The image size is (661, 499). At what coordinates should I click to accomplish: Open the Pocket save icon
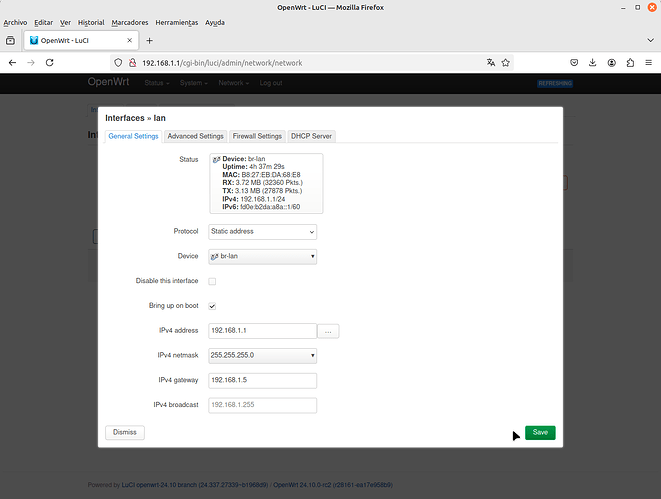coord(574,62)
